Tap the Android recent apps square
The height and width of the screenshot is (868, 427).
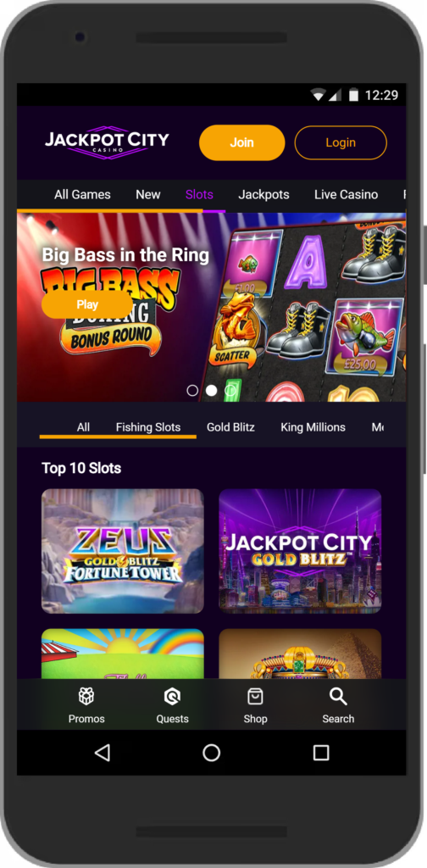pos(321,753)
